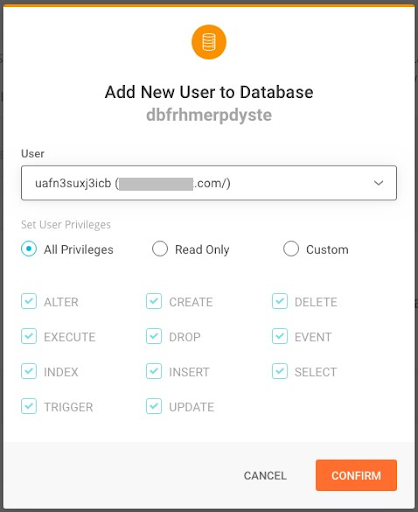Image resolution: width=418 pixels, height=512 pixels.
Task: Click the CANCEL button
Action: point(265,476)
